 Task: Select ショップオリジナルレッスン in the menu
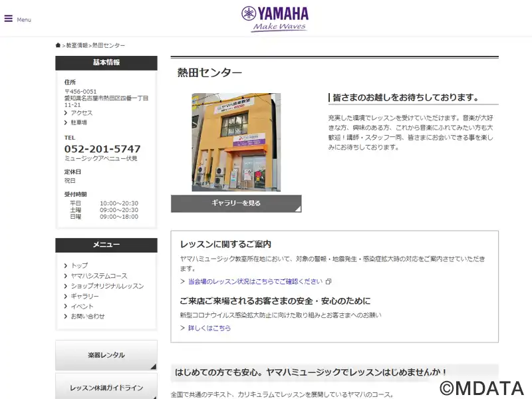click(107, 286)
